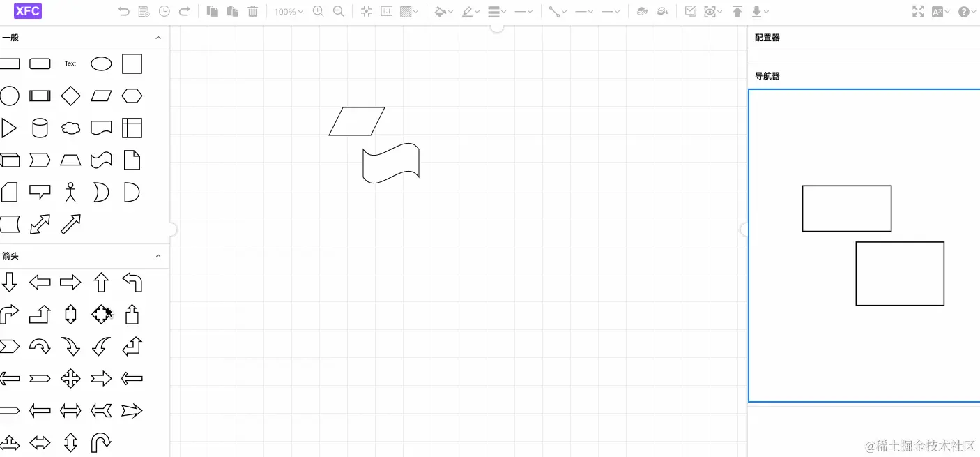Click the 配置器 panel header
The image size is (980, 457).
[766, 38]
